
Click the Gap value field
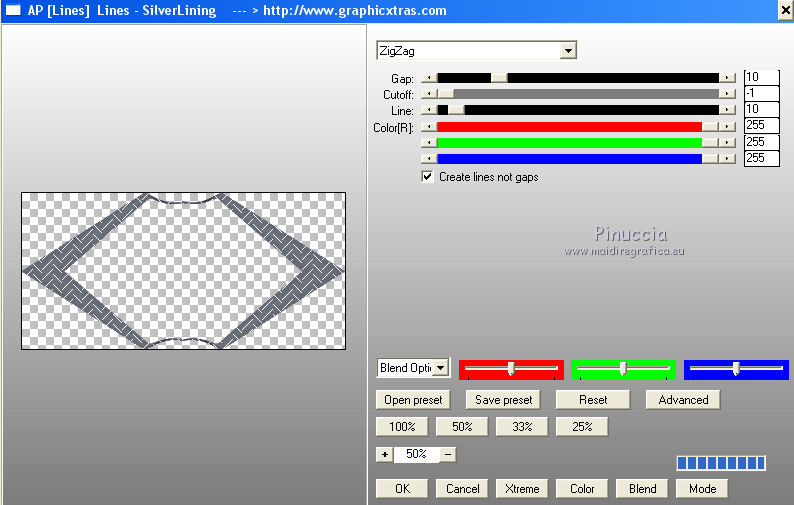click(761, 77)
